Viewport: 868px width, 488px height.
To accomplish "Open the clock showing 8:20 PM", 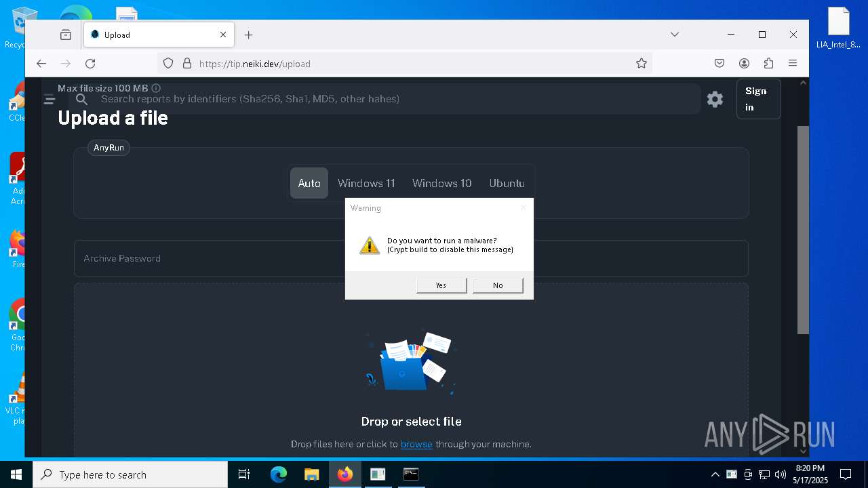I will click(x=810, y=474).
